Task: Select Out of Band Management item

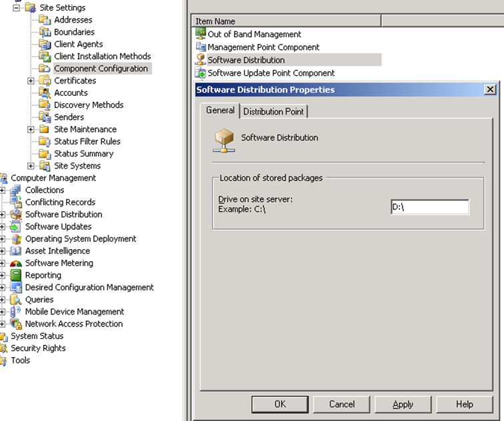Action: (254, 34)
